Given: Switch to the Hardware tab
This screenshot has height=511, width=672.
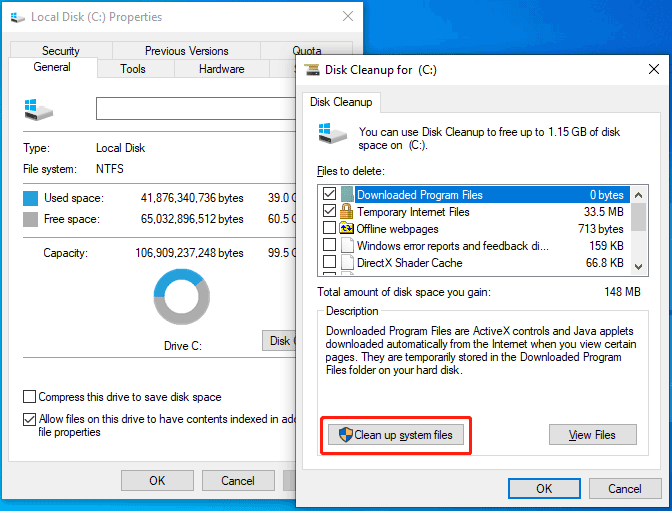Looking at the screenshot, I should 222,69.
